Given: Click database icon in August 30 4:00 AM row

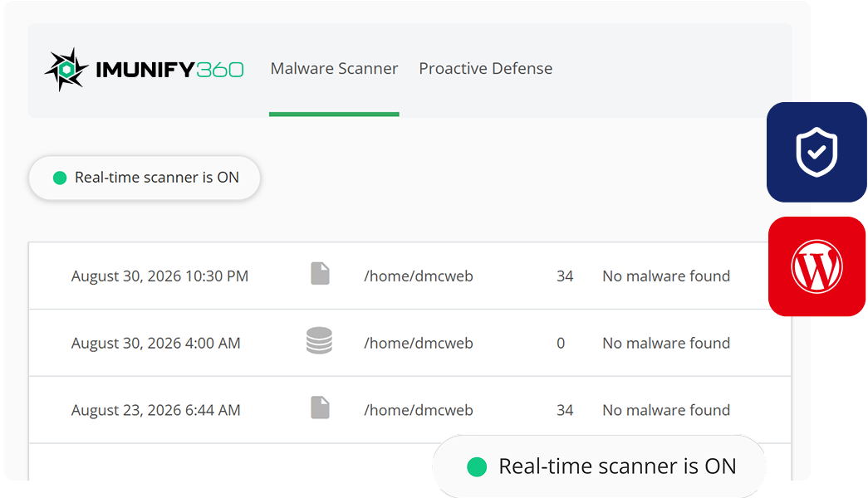Looking at the screenshot, I should point(320,341).
